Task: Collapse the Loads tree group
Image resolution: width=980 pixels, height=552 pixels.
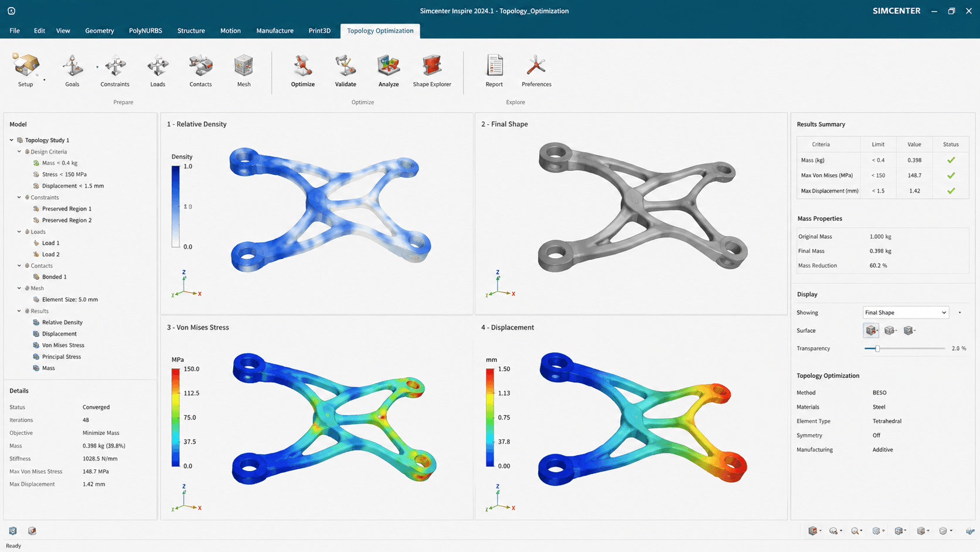Action: 19,232
